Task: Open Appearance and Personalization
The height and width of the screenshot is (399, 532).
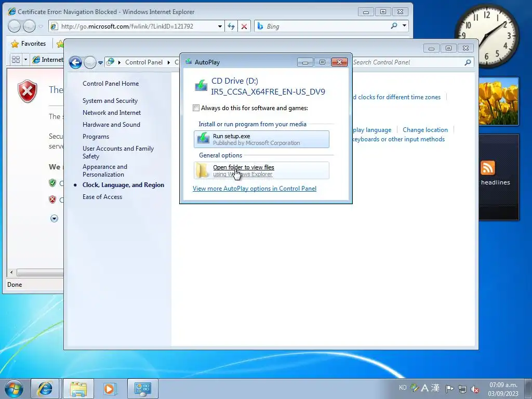Action: point(105,170)
